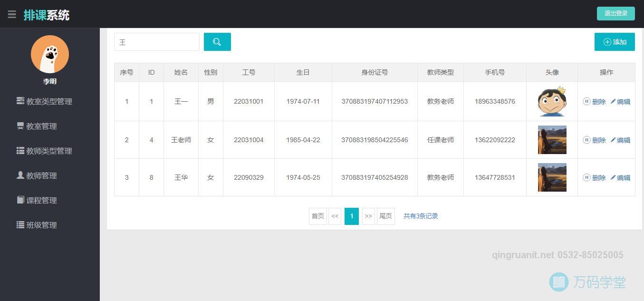Image resolution: width=644 pixels, height=301 pixels.
Task: Toggle the sidebar hamburger menu icon
Action: pos(12,14)
